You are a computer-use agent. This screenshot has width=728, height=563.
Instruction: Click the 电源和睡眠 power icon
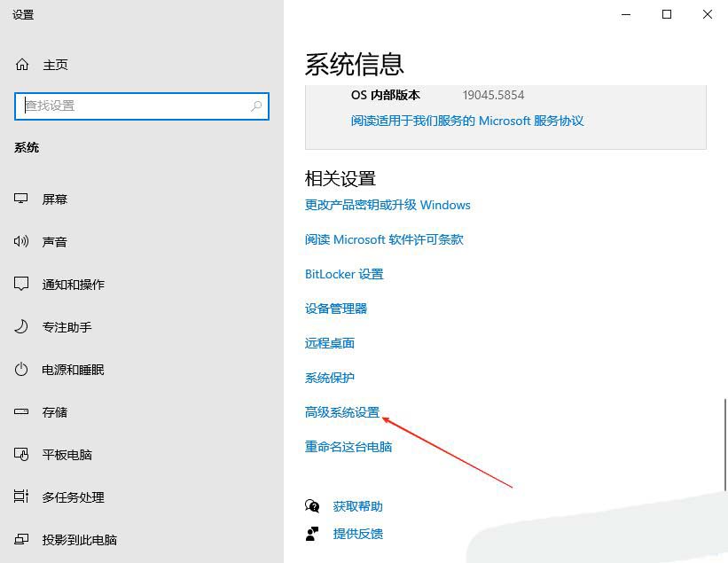[x=21, y=370]
